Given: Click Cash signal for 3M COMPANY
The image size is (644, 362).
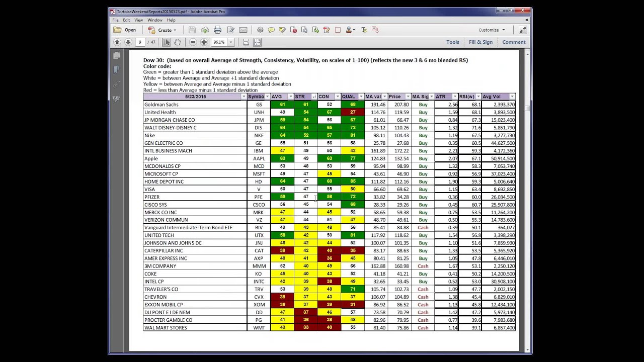Looking at the screenshot, I should click(x=423, y=266).
